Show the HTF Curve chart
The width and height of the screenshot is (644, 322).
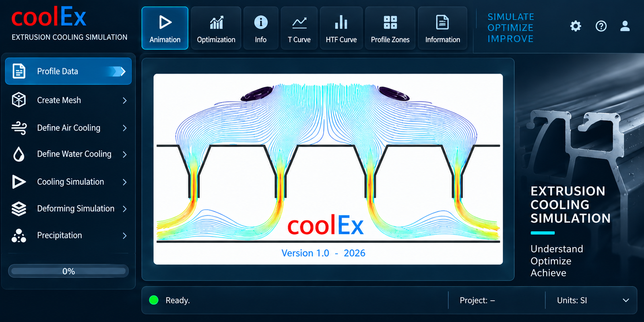coord(341,28)
